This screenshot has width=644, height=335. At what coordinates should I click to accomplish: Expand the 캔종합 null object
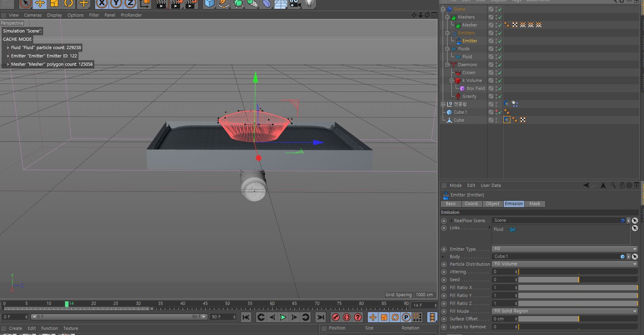pos(443,104)
